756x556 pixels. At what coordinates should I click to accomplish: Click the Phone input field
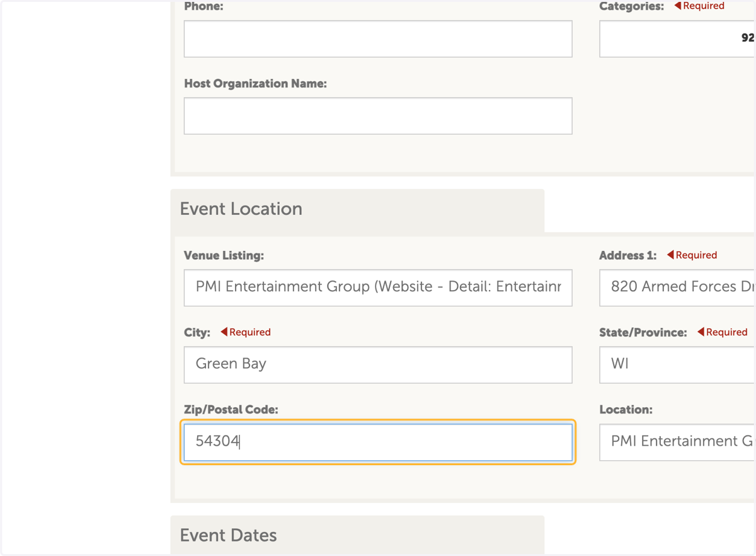(x=378, y=39)
